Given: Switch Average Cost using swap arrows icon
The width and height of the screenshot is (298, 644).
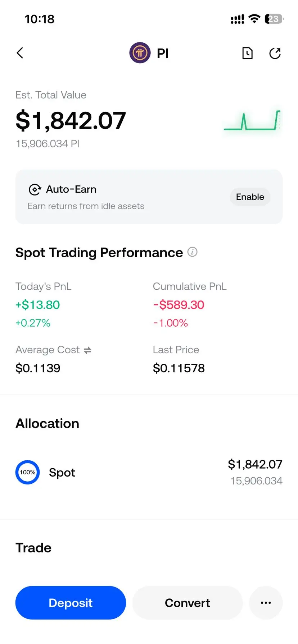Looking at the screenshot, I should 87,350.
